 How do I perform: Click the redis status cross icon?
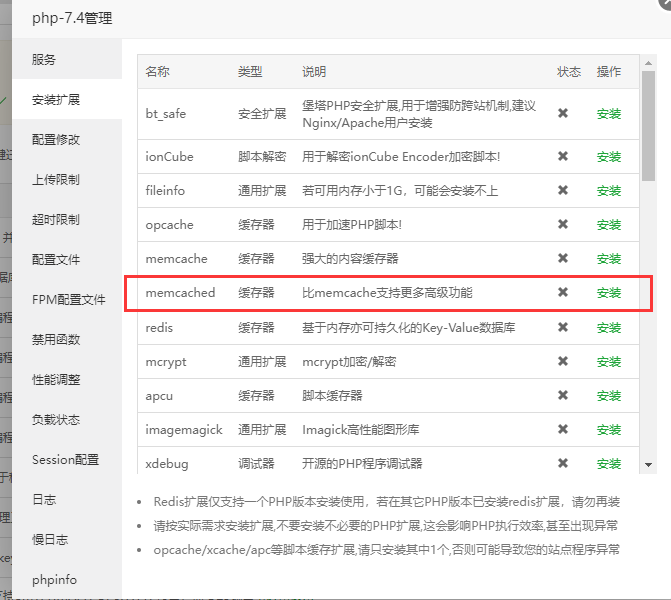click(563, 327)
